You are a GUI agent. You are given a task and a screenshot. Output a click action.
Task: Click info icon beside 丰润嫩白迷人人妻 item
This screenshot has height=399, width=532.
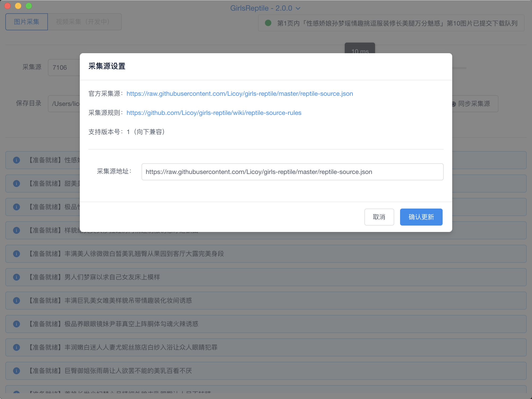pos(16,347)
